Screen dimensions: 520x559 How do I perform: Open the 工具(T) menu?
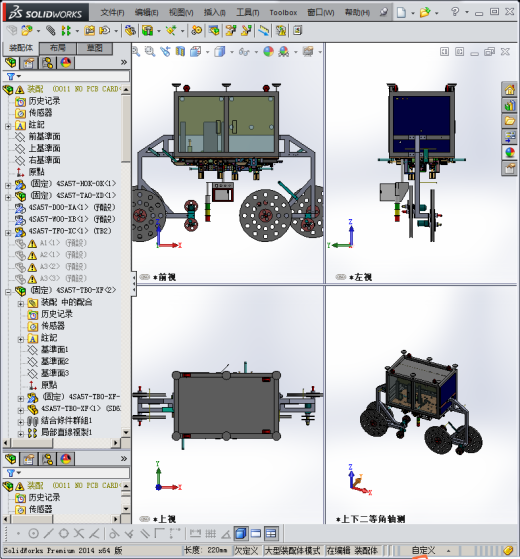click(248, 12)
